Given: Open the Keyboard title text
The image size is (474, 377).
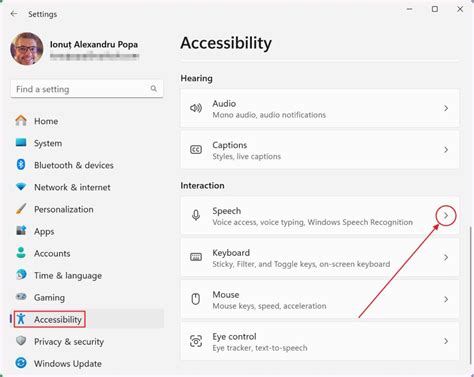Looking at the screenshot, I should click(x=231, y=253).
